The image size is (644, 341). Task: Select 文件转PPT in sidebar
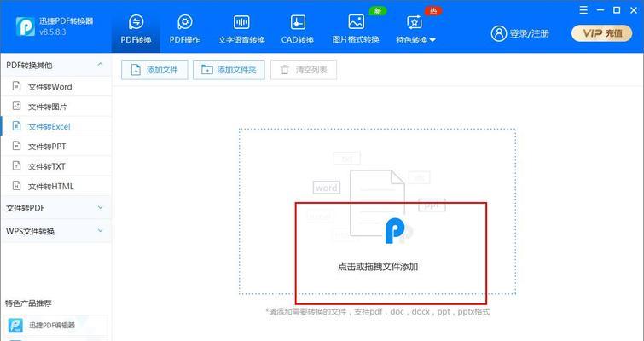56,147
